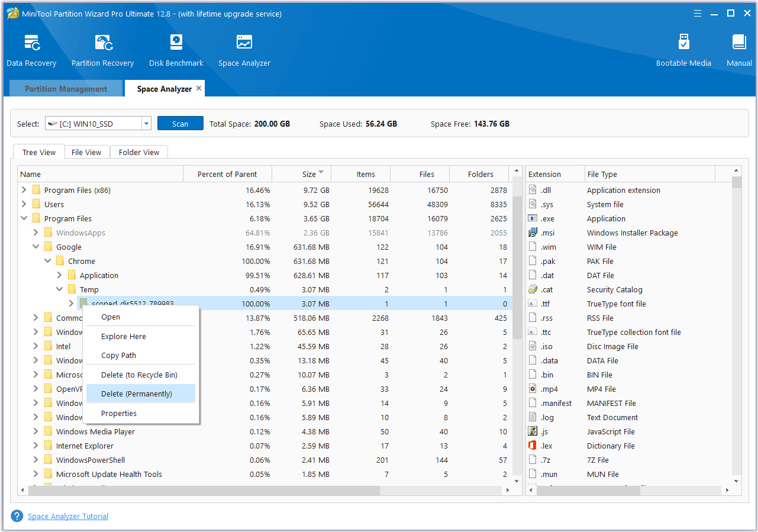Expand the WindowsApps node
The height and width of the screenshot is (532, 758).
(x=36, y=233)
